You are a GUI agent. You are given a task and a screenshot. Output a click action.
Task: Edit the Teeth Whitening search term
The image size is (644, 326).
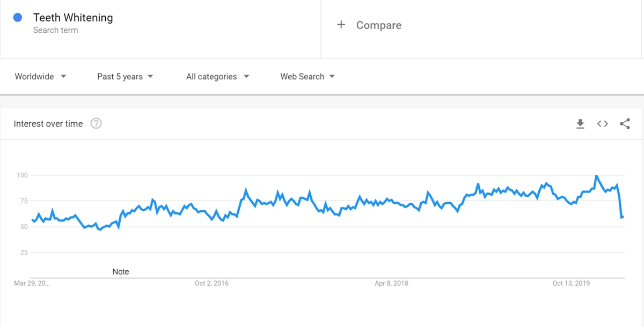coord(73,18)
